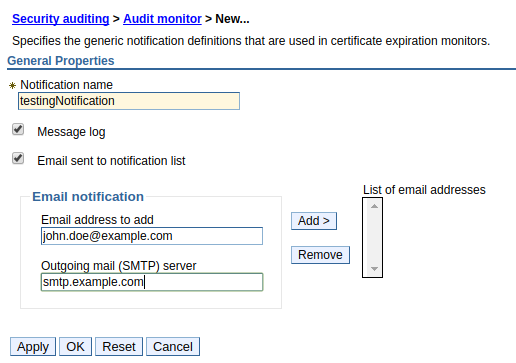Add the email address to the list
The width and height of the screenshot is (516, 363).
pyautogui.click(x=314, y=221)
